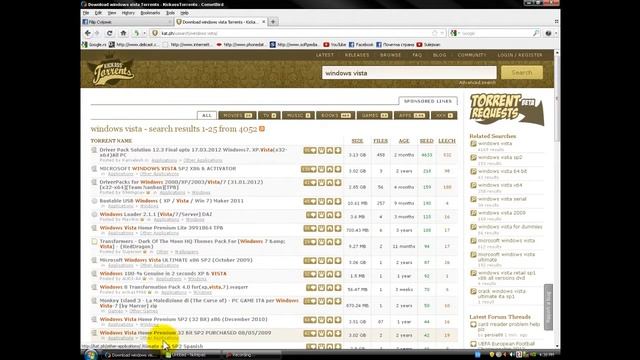Go back with the browser back arrow
The image size is (640, 360).
tap(87, 33)
